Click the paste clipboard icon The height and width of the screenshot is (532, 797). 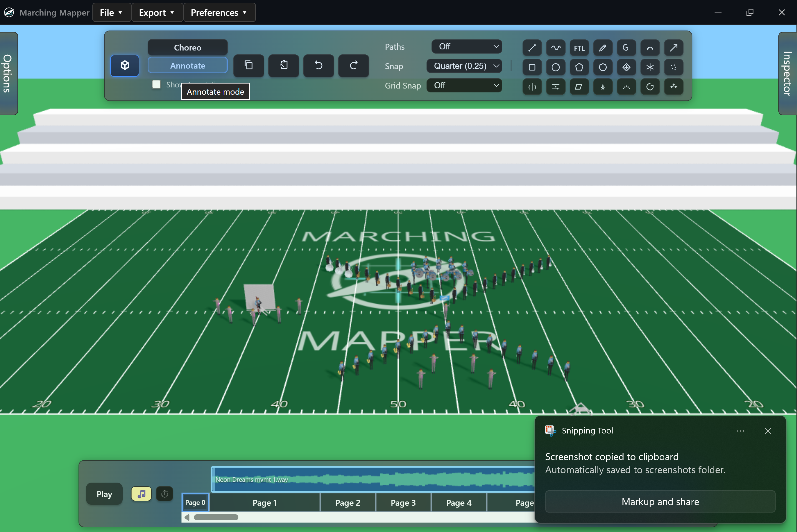(x=284, y=65)
